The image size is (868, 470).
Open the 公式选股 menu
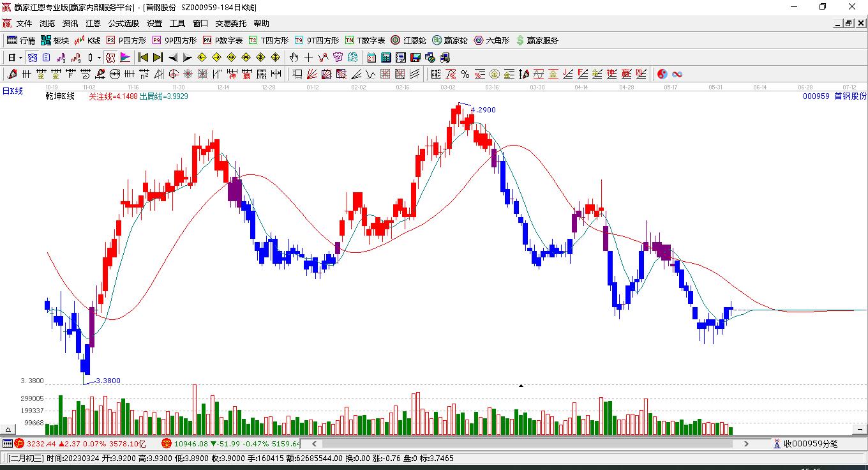(x=123, y=24)
